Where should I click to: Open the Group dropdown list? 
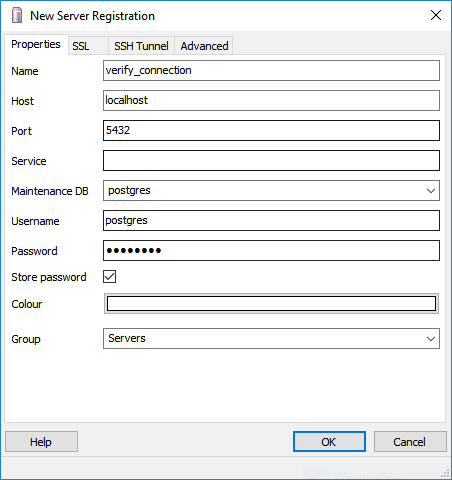[271, 339]
